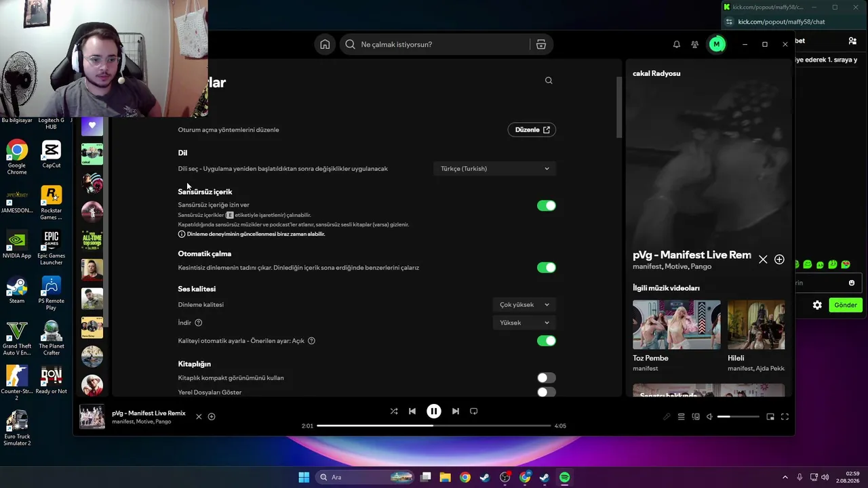Enable Kitaplık kompakt görünümünü kullan switch
Viewport: 868px width, 488px height.
(x=546, y=378)
